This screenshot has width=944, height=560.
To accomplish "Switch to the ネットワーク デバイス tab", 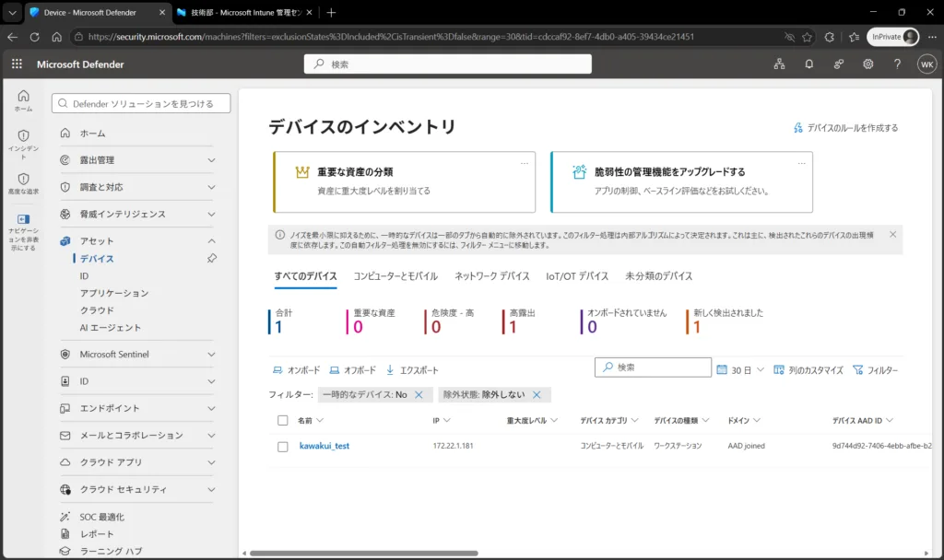I will tap(492, 276).
